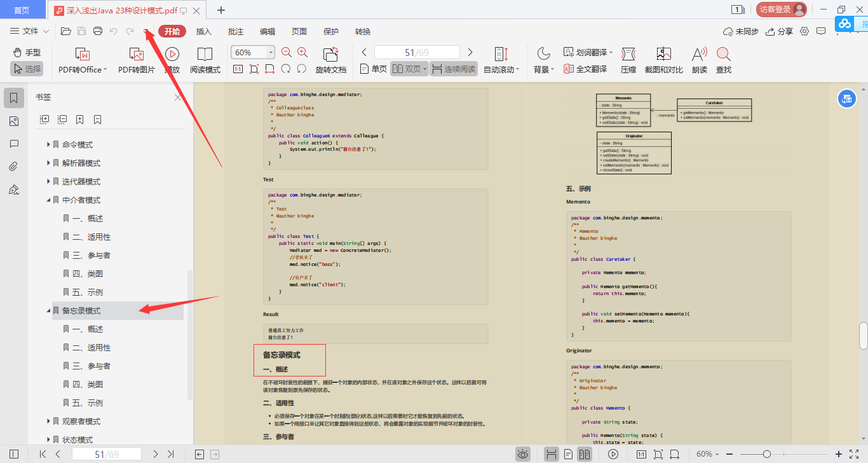Set actual size with the 1:1 toolbar icon

(238, 69)
